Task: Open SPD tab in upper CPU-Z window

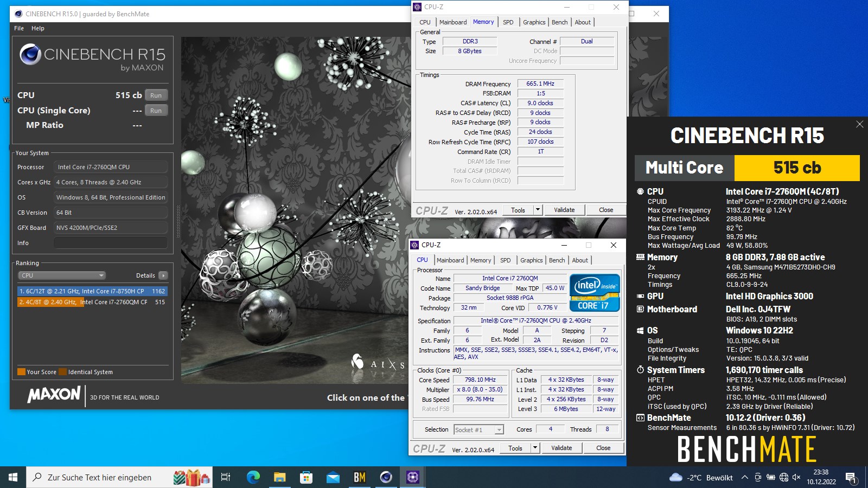Action: pos(508,22)
